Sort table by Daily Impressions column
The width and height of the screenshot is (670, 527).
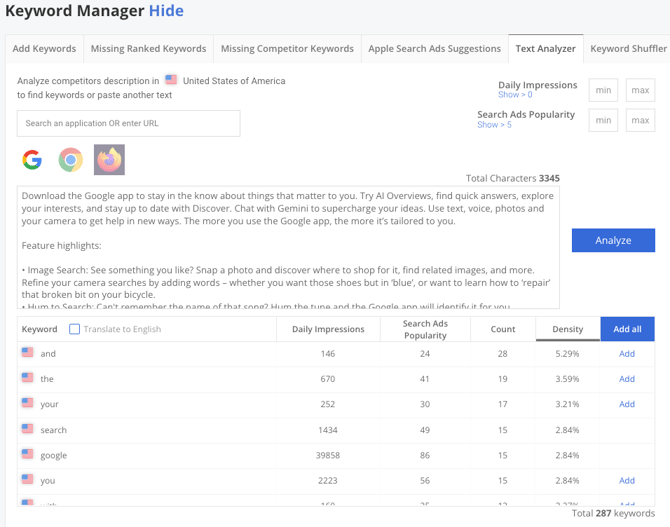pos(328,329)
